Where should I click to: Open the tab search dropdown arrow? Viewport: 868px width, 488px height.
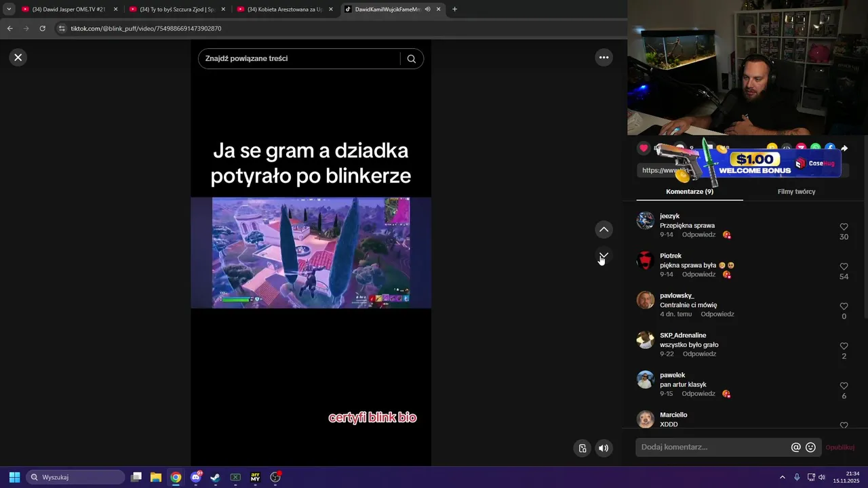click(x=9, y=9)
